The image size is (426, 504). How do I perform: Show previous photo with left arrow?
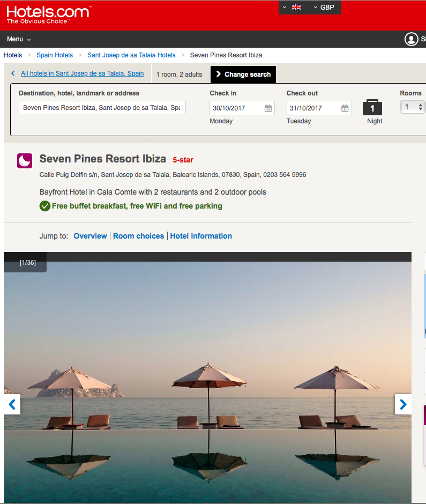[12, 404]
